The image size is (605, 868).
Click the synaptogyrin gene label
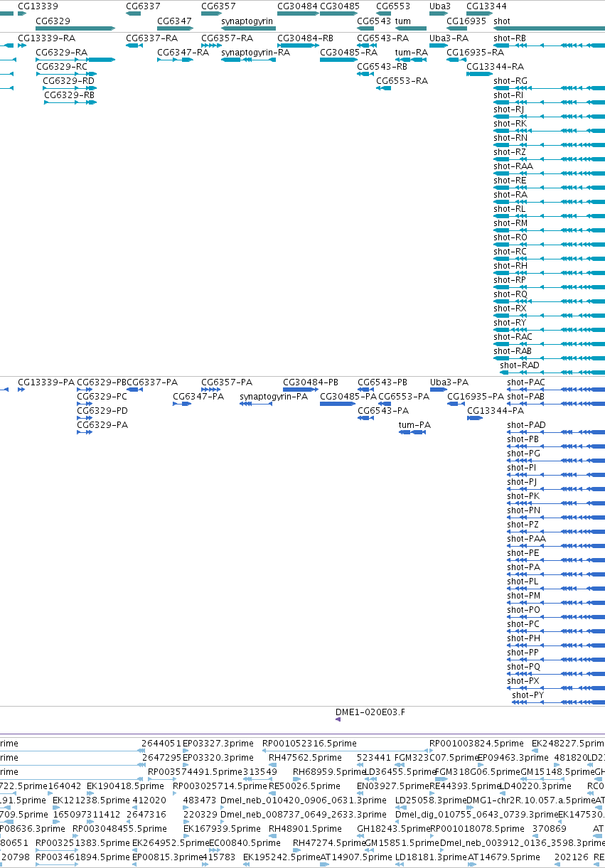(x=247, y=21)
